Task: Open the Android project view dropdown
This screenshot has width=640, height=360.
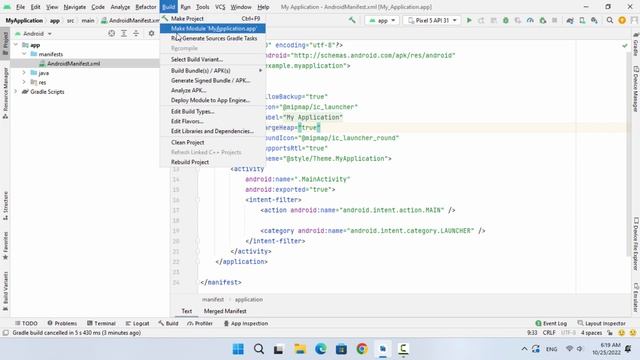Action: point(33,33)
